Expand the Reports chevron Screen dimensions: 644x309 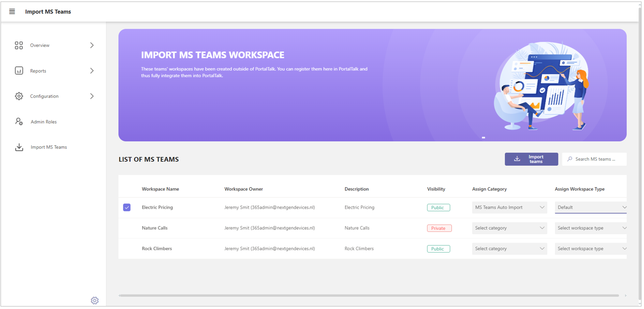point(92,71)
